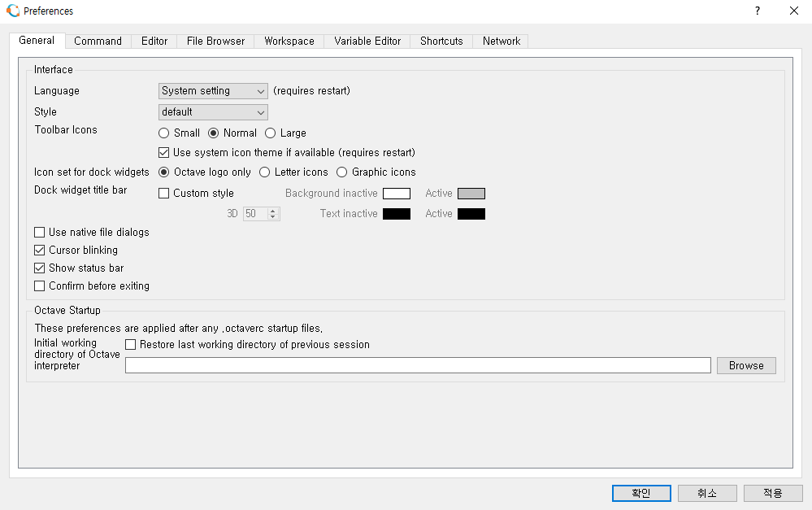The width and height of the screenshot is (812, 510).
Task: Pick Background Active gray color swatch
Action: [x=471, y=194]
